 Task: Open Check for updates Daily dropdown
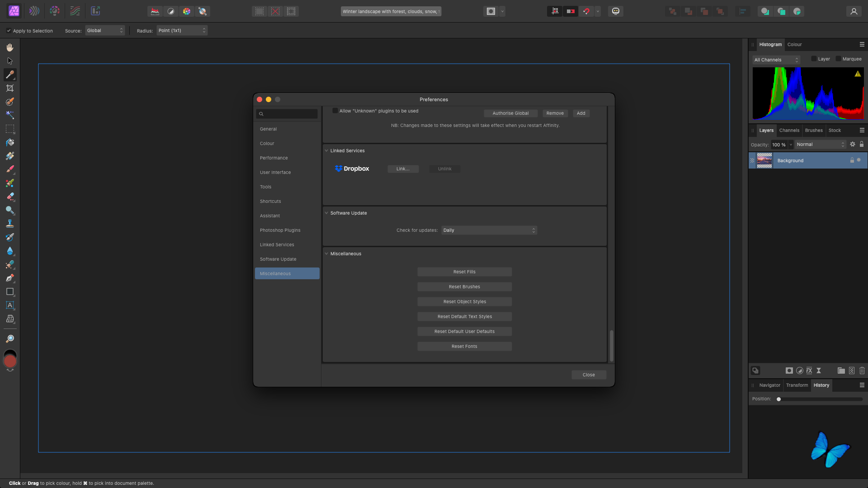(x=489, y=230)
